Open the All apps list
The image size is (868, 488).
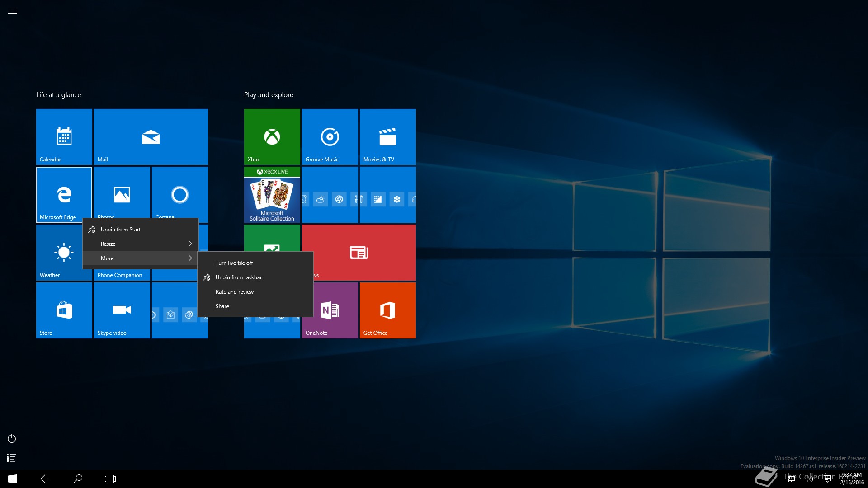(12, 458)
